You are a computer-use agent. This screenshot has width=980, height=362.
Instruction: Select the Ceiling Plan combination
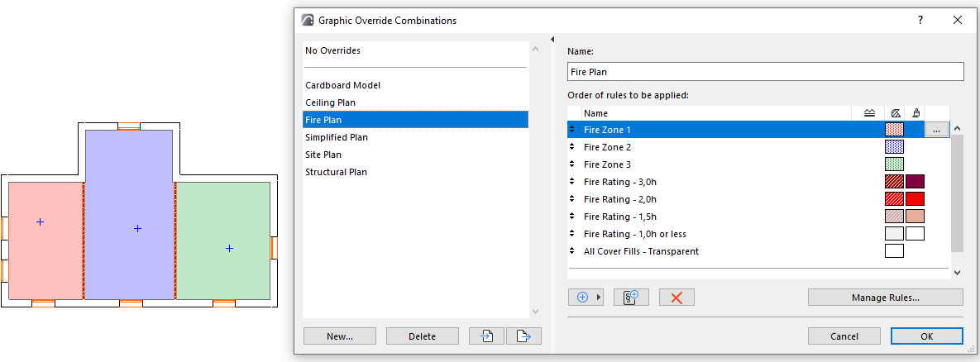tap(331, 102)
